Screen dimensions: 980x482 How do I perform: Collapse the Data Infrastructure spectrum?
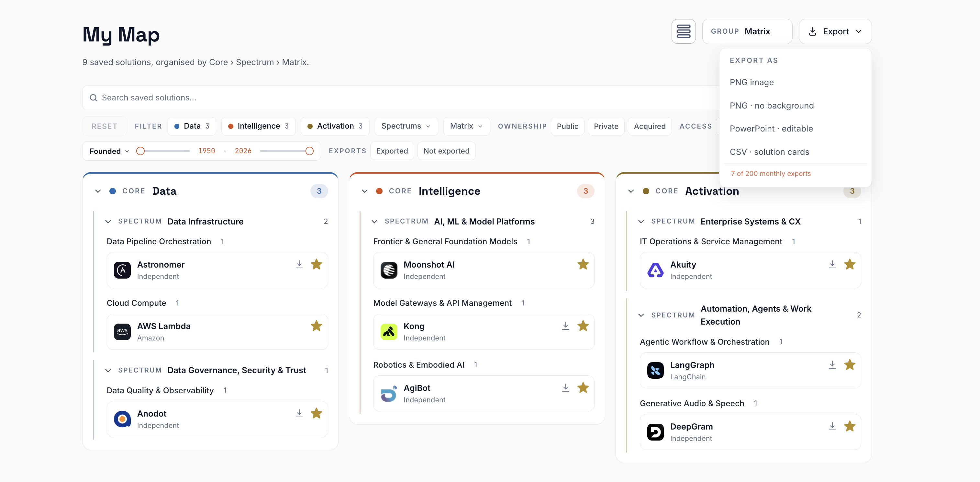click(108, 222)
